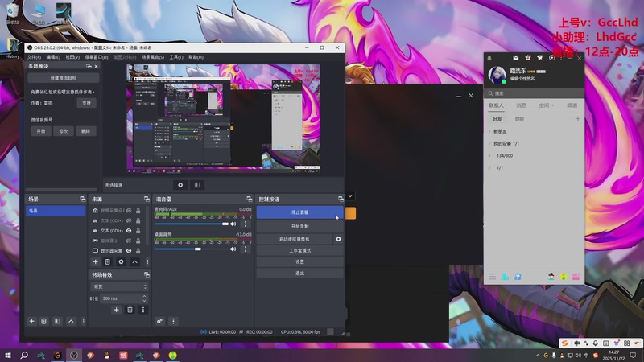
Task: Click 开始录制 button
Action: point(299,226)
